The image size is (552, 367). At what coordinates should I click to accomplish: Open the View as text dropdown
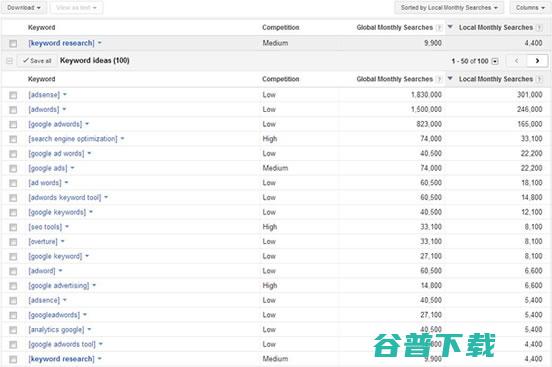[x=76, y=7]
